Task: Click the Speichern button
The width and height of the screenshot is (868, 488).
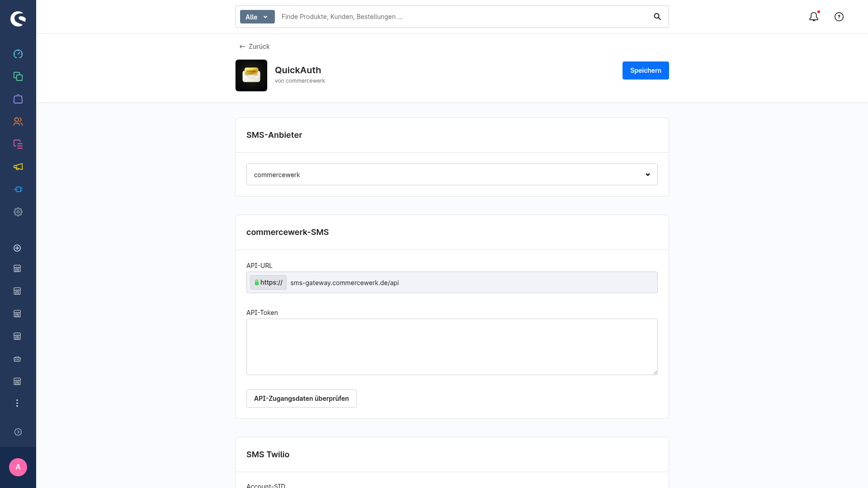Action: click(x=646, y=70)
